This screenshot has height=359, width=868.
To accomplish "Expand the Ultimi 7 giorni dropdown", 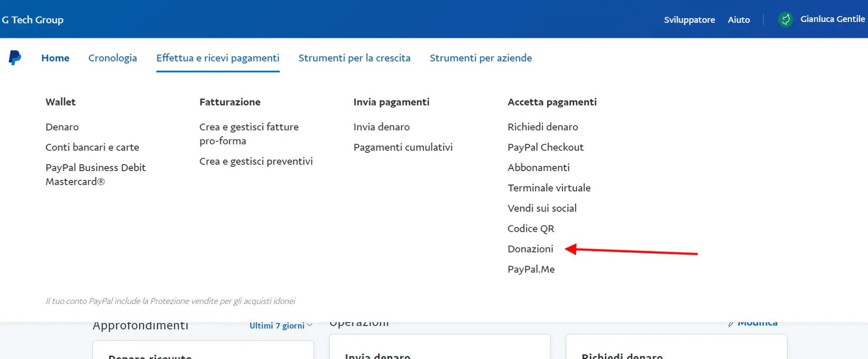I will (x=281, y=325).
